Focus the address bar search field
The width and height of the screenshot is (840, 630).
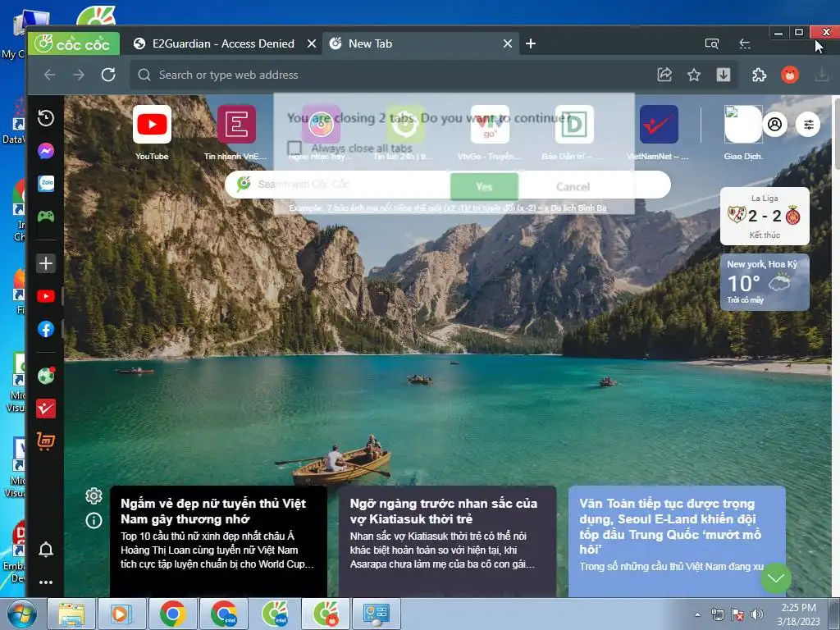391,75
